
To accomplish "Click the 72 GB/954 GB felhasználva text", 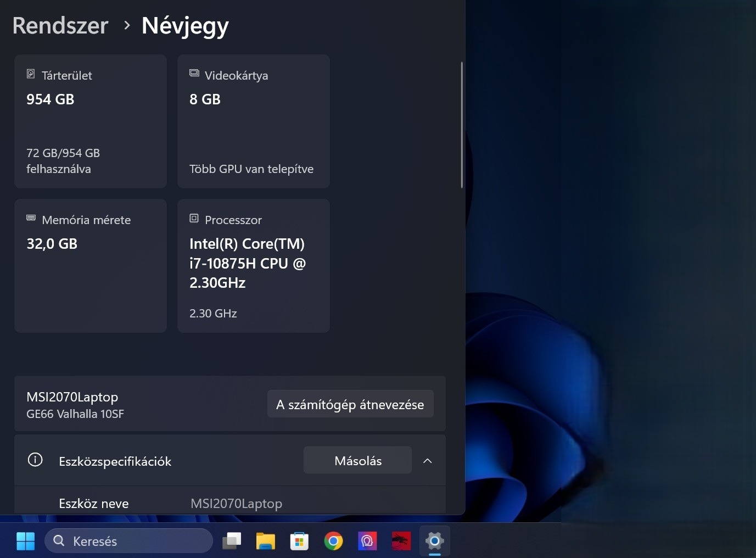I will click(x=63, y=161).
